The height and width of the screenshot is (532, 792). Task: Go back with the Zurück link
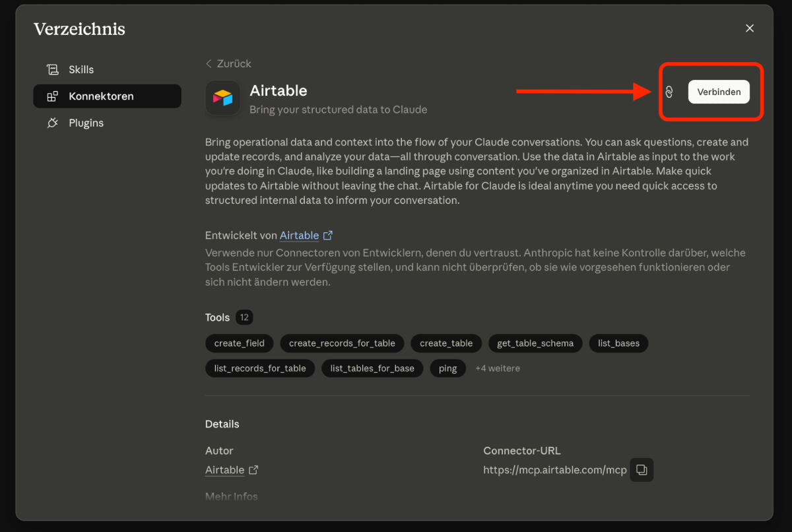(228, 63)
